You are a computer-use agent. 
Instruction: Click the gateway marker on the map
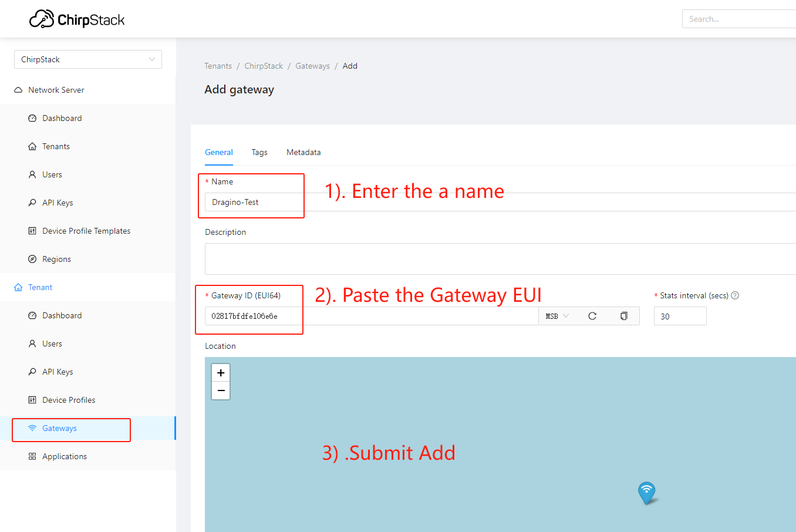(646, 493)
